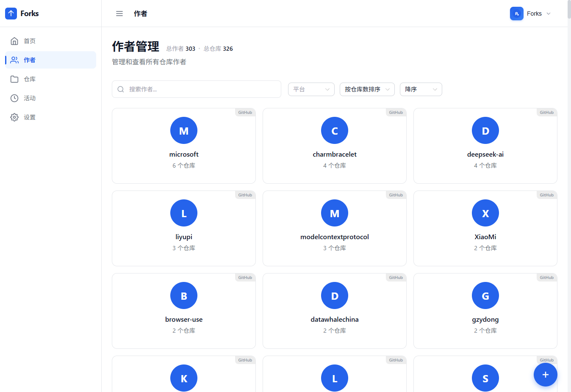This screenshot has width=571, height=392.
Task: Click the 总仓库 326 counter
Action: (218, 49)
